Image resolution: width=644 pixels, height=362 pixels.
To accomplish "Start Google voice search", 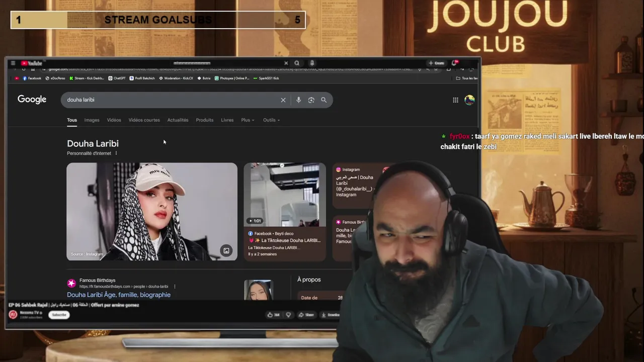I will coord(298,100).
